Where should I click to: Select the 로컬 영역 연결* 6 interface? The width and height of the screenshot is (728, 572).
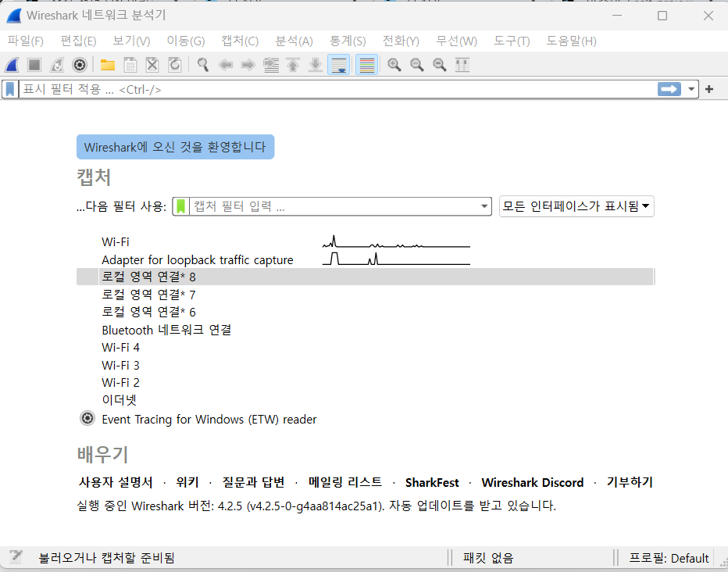click(366, 312)
